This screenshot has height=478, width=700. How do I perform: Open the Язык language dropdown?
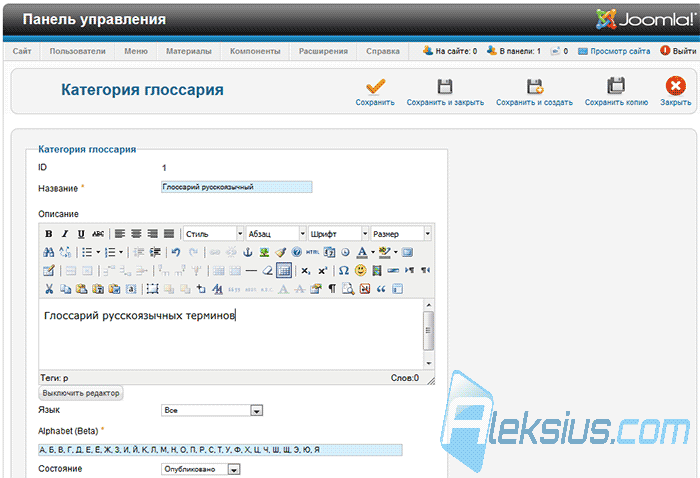[212, 410]
